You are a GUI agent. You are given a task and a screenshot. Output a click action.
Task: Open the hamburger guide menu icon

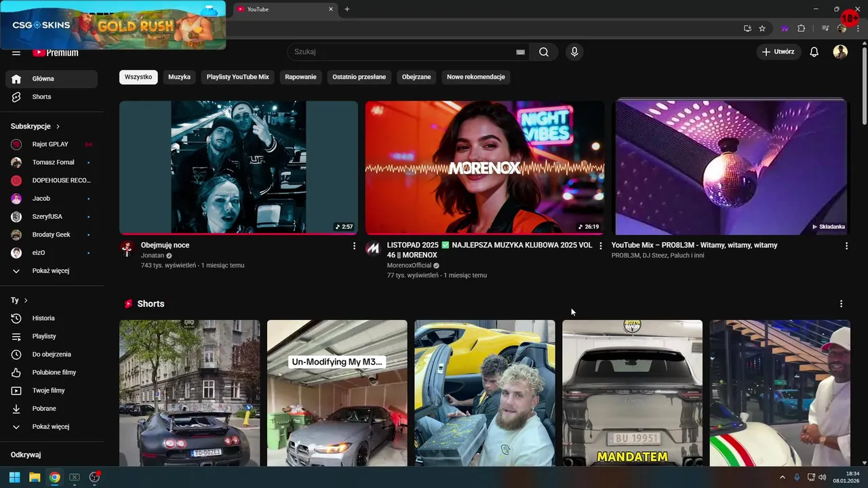(16, 53)
